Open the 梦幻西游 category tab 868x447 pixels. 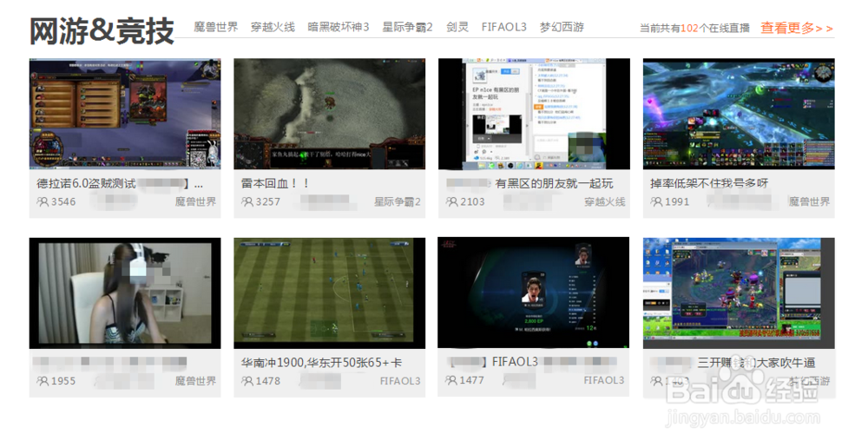(x=562, y=27)
